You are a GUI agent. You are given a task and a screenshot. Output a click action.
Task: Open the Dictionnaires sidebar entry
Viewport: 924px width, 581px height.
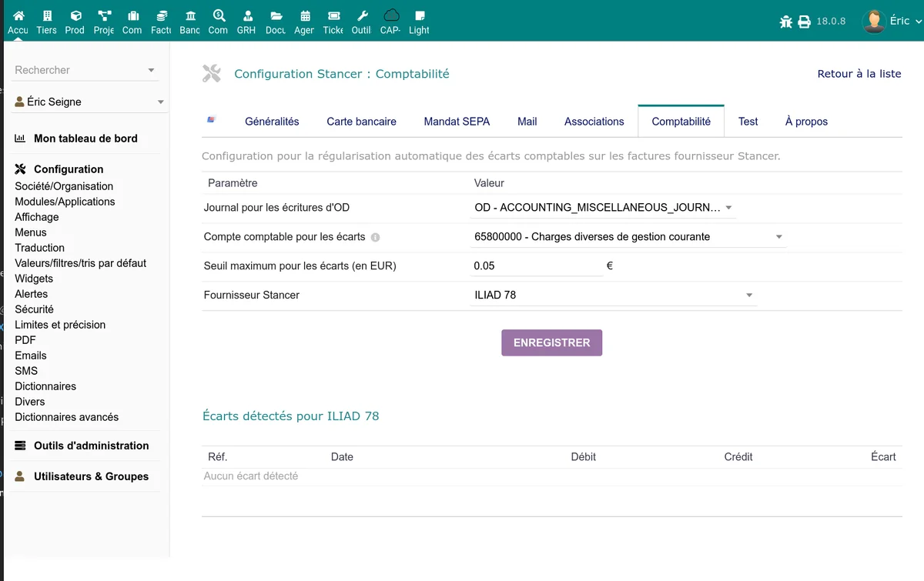pyautogui.click(x=45, y=386)
